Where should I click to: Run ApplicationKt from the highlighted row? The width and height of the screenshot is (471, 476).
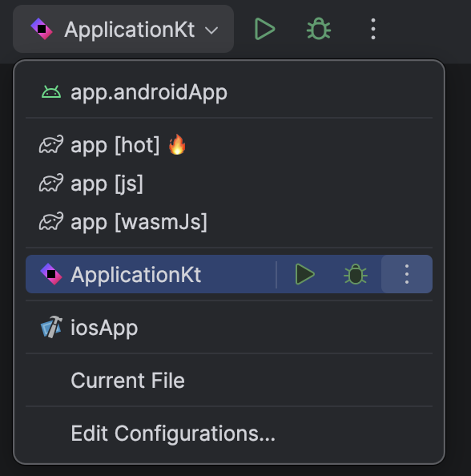[304, 274]
